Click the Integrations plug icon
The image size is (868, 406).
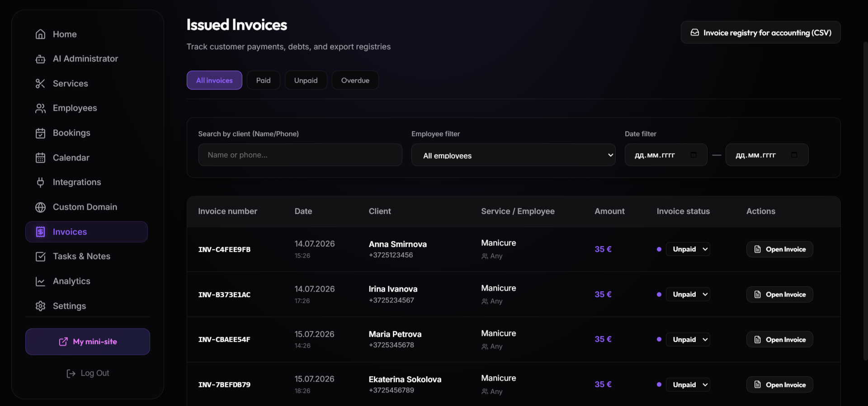pyautogui.click(x=40, y=182)
